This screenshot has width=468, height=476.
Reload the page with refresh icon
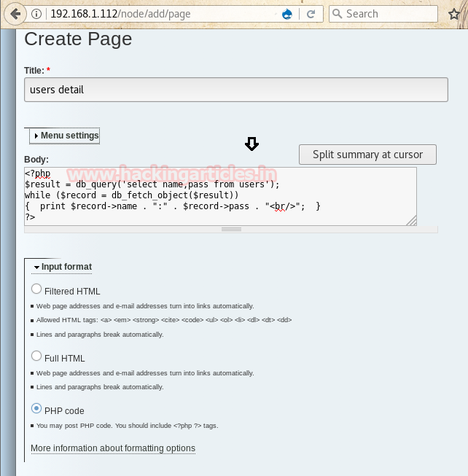[311, 14]
